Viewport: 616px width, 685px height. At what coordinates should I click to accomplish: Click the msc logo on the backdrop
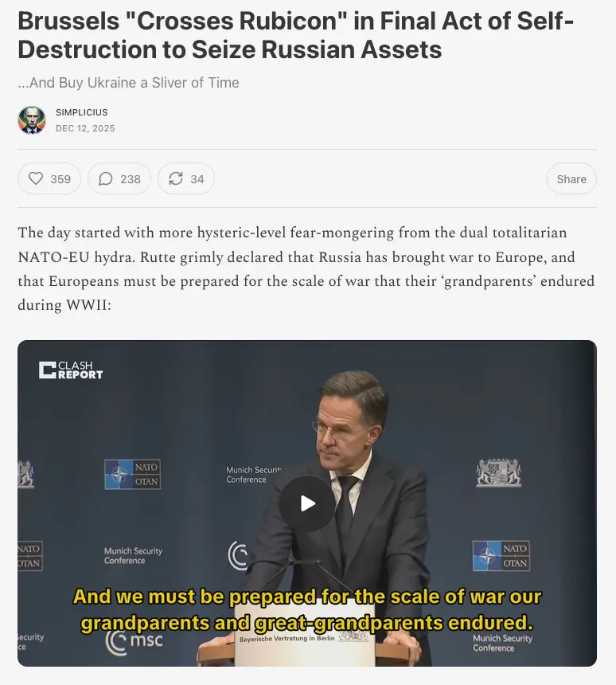135,638
